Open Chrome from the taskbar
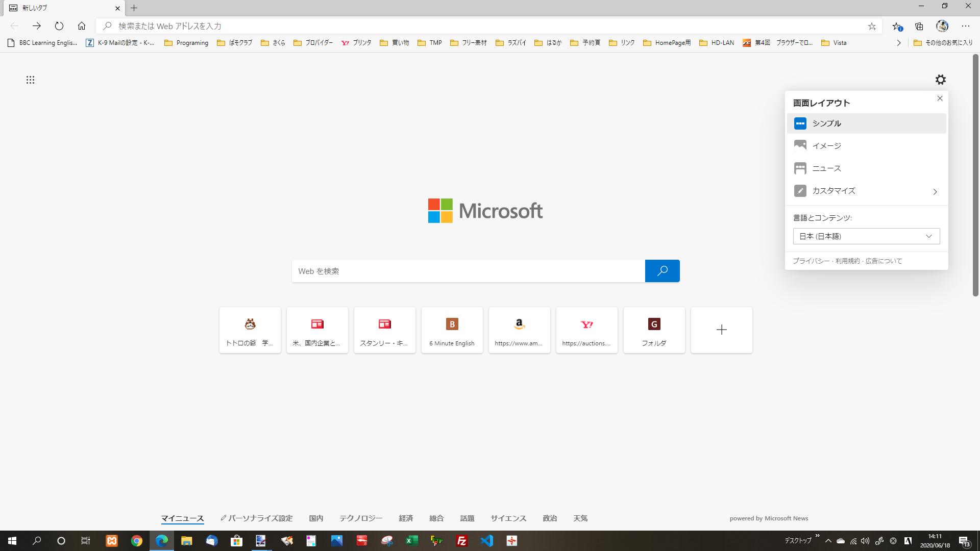Image resolution: width=980 pixels, height=551 pixels. point(136,541)
